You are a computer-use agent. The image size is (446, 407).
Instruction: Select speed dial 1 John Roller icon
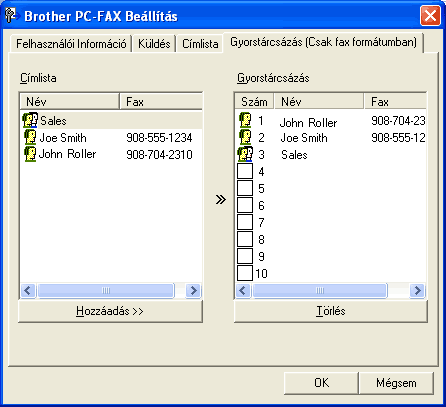245,120
